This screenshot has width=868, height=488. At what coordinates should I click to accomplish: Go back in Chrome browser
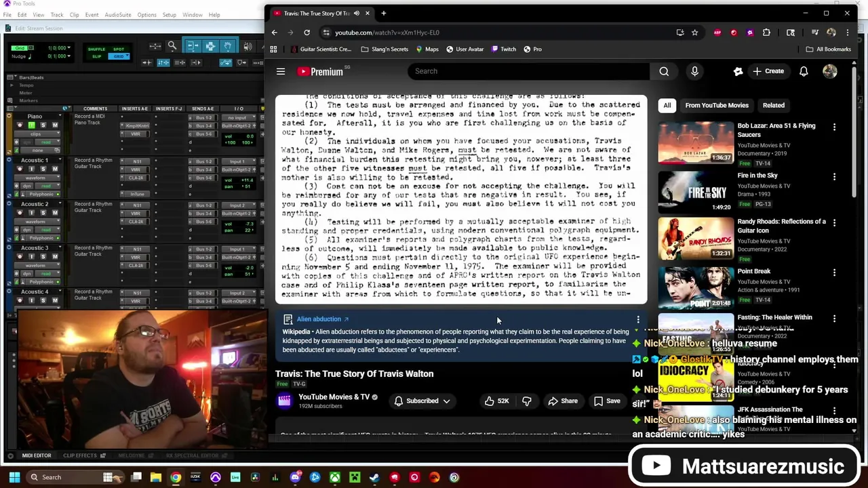[x=274, y=33]
